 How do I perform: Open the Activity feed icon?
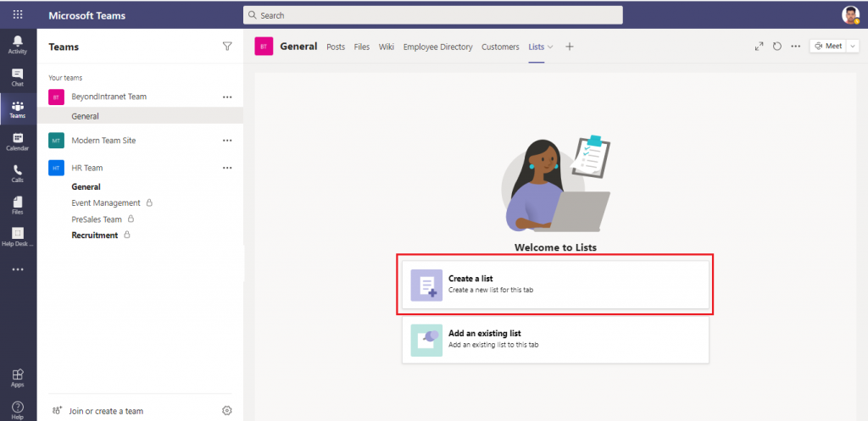coord(18,44)
